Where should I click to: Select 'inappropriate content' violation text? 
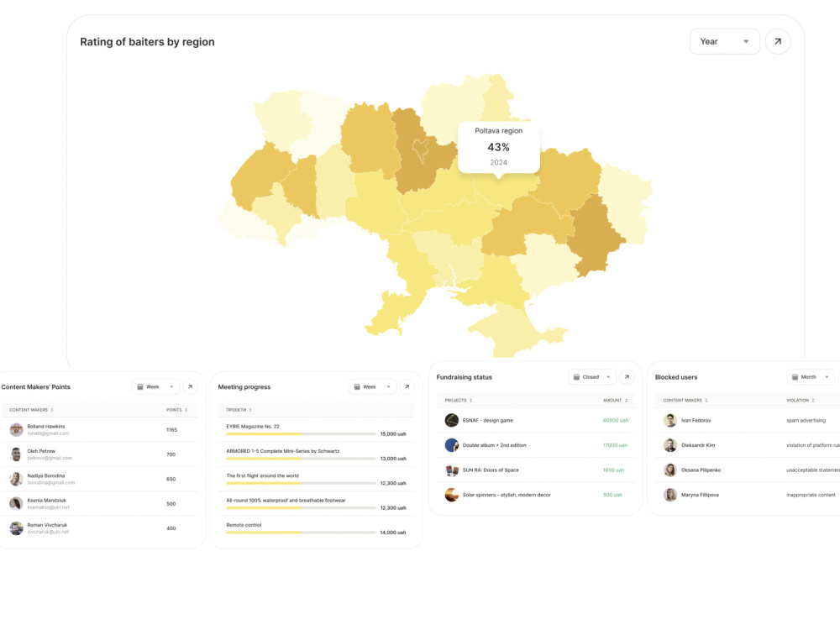pyautogui.click(x=811, y=495)
